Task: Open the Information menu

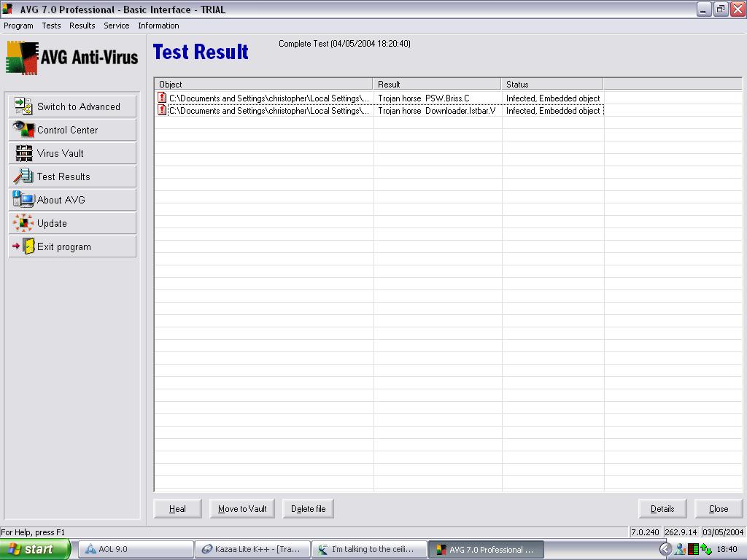Action: 158,26
